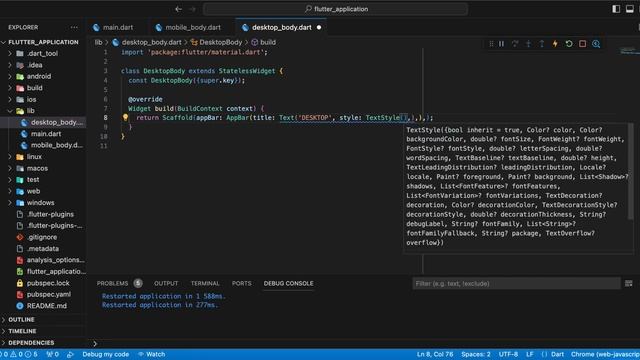This screenshot has height=360, width=640.
Task: Click the debug Step Over icon
Action: pyautogui.click(x=515, y=44)
